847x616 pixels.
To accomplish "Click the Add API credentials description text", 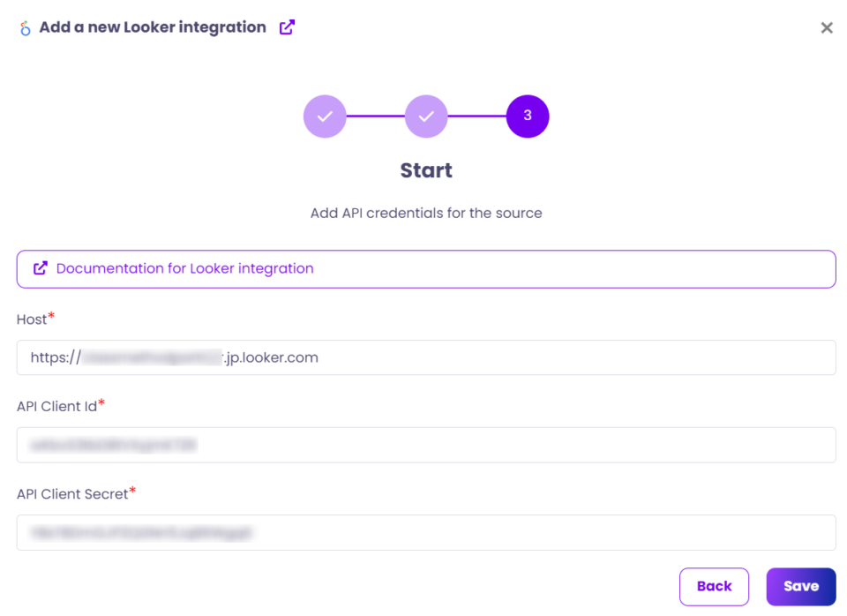I will [426, 213].
